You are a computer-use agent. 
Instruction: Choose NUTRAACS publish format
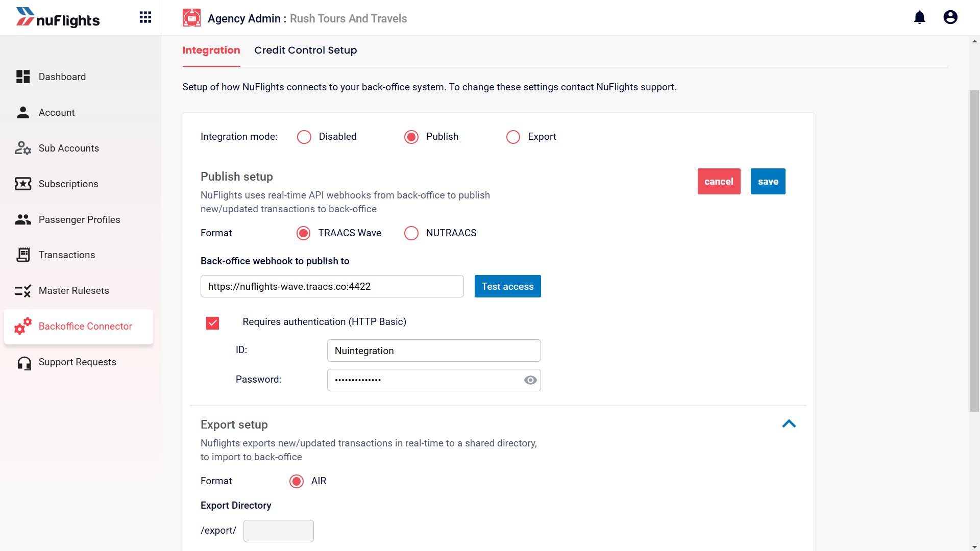411,233
